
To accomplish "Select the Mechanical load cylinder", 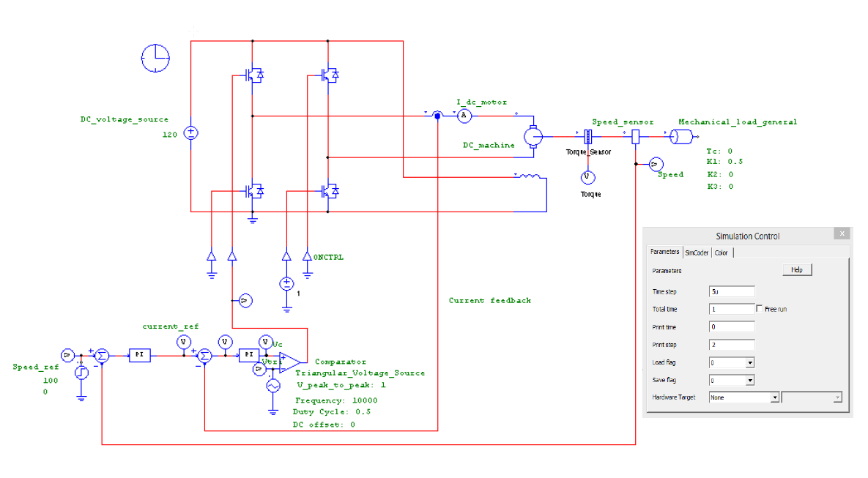I will point(681,136).
